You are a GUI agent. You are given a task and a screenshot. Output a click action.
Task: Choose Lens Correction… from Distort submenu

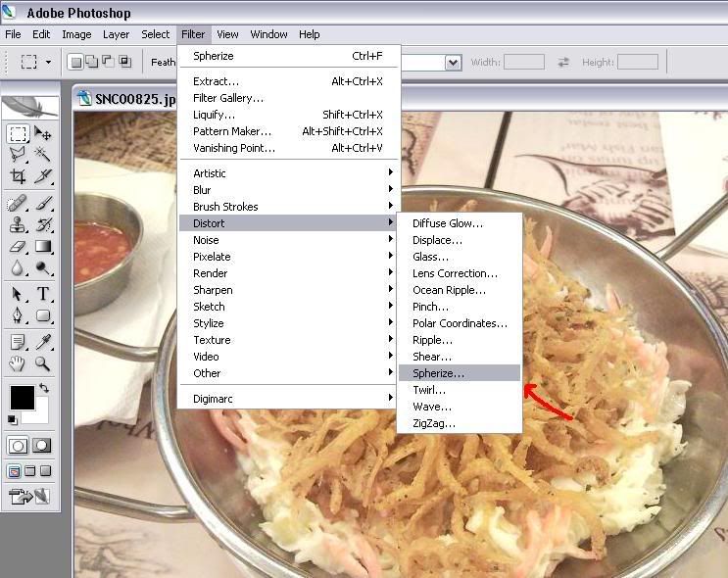click(x=460, y=273)
